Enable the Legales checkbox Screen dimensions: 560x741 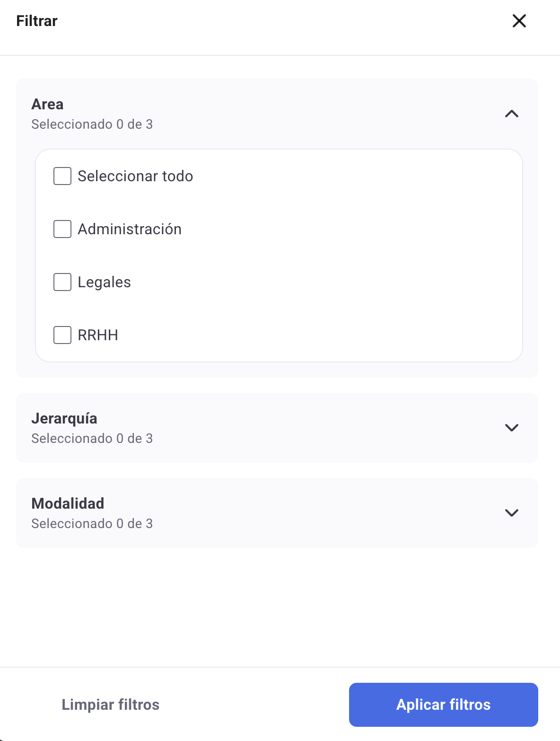(x=62, y=282)
